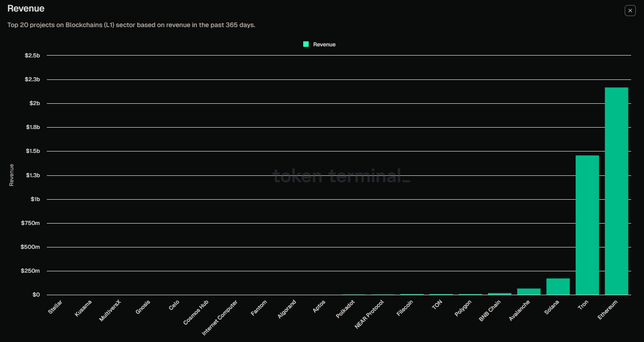The height and width of the screenshot is (342, 644).
Task: Toggle the Revenue legend series
Action: click(319, 45)
